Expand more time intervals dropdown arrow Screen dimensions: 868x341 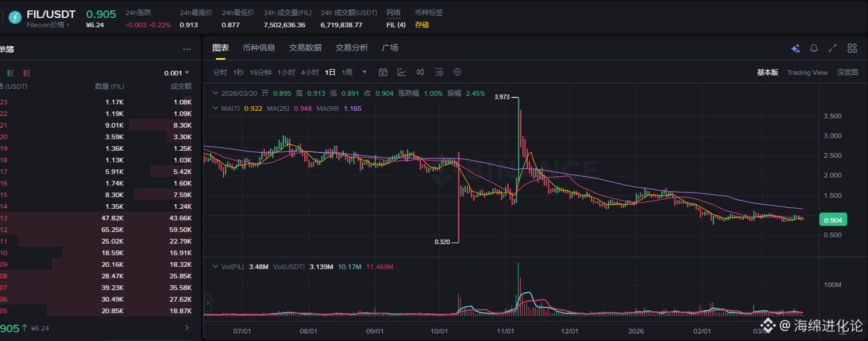365,72
